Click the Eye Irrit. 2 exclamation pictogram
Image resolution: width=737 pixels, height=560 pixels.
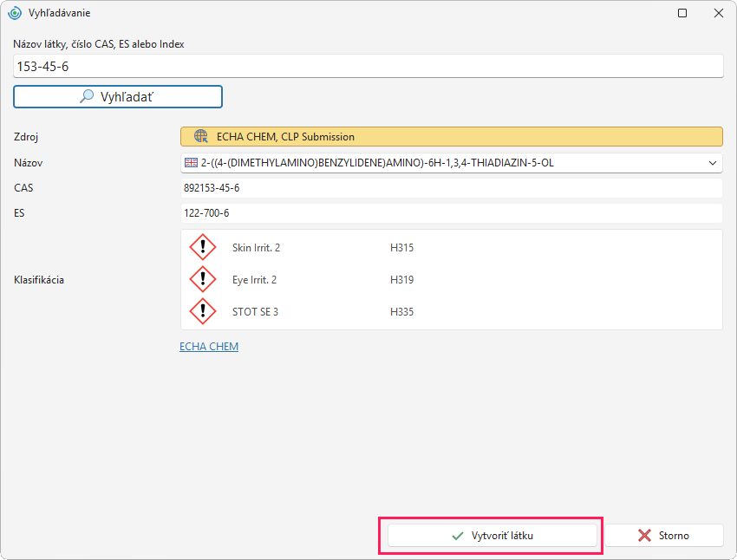click(x=203, y=279)
